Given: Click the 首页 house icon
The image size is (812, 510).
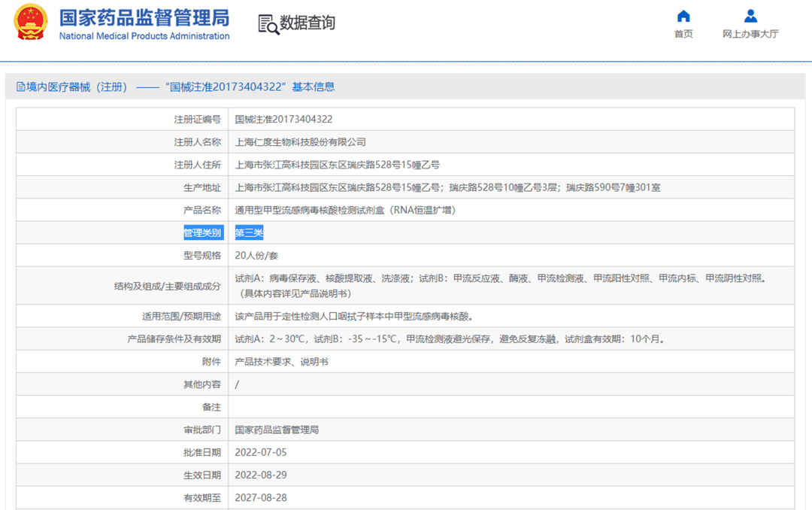Looking at the screenshot, I should coord(683,17).
